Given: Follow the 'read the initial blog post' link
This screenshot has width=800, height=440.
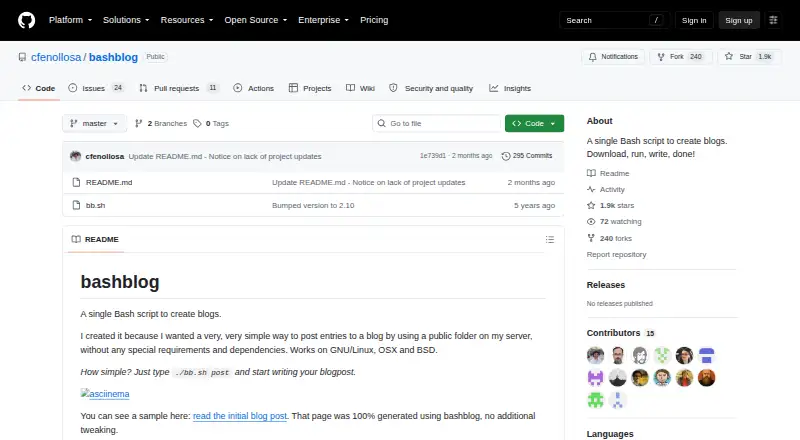Looking at the screenshot, I should point(240,416).
